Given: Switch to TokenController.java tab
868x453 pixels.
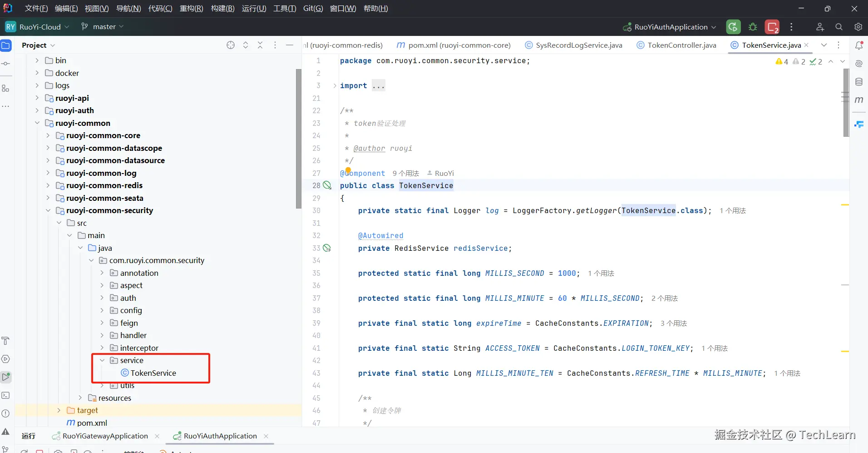Looking at the screenshot, I should point(676,45).
